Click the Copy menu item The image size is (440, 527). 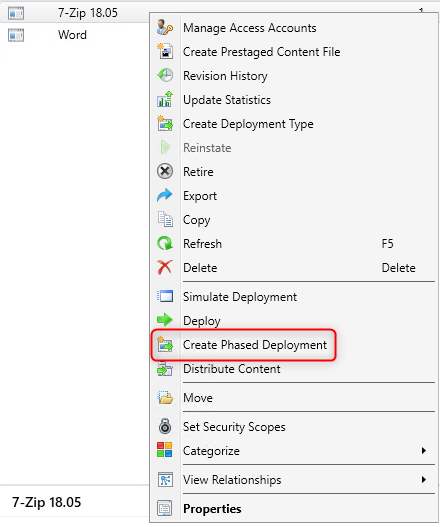[197, 220]
